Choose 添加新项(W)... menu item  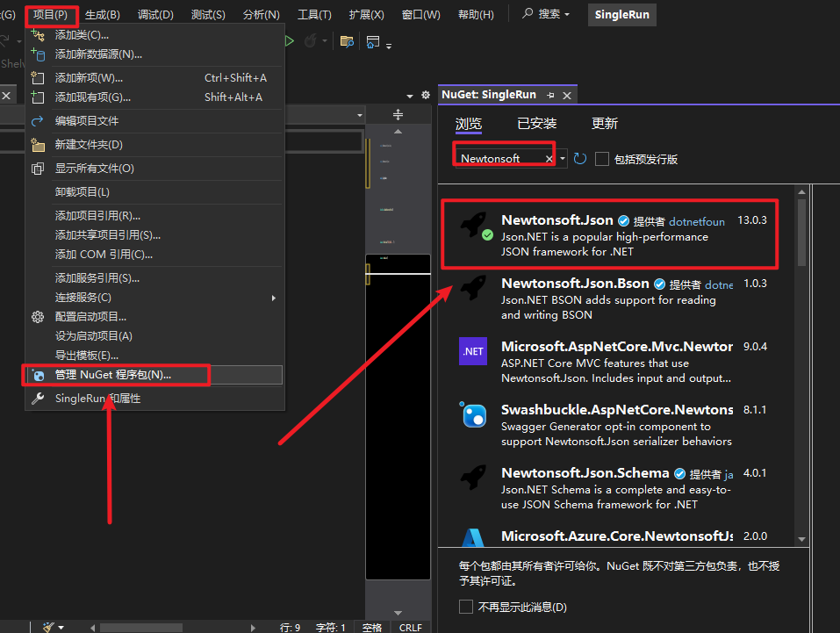click(154, 78)
